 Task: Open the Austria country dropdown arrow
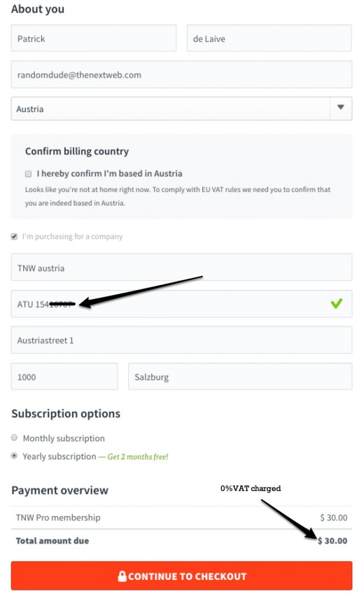[x=341, y=107]
